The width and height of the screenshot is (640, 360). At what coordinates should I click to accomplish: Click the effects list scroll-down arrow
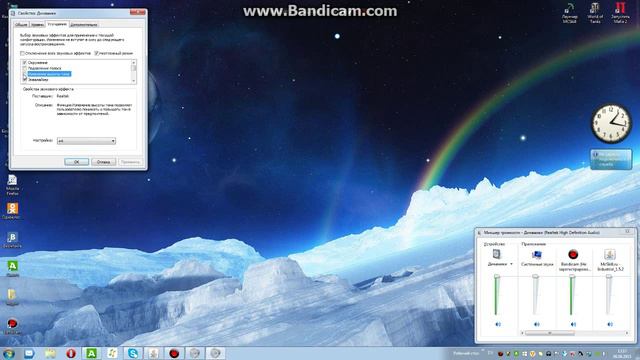[133, 81]
